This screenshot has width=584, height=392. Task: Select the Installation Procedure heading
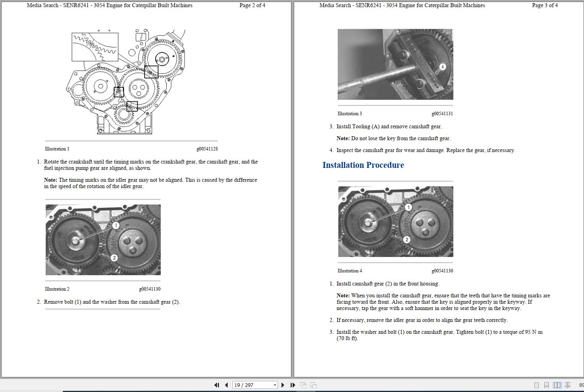363,165
